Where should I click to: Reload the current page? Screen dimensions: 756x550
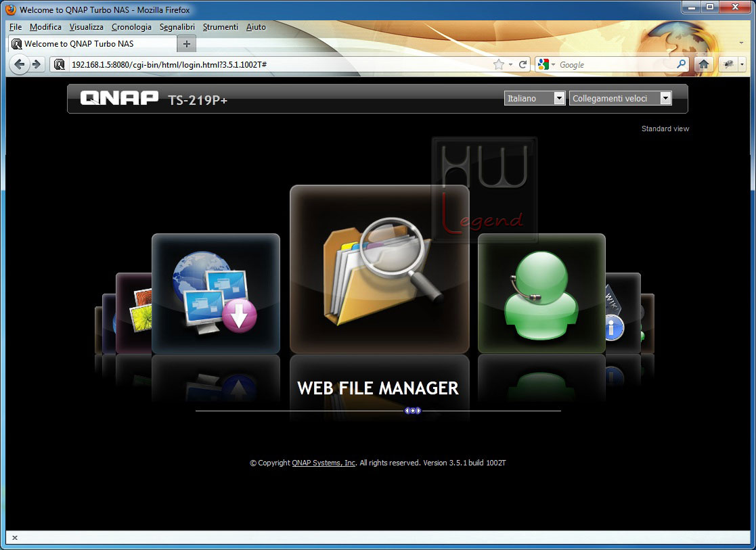coord(522,64)
